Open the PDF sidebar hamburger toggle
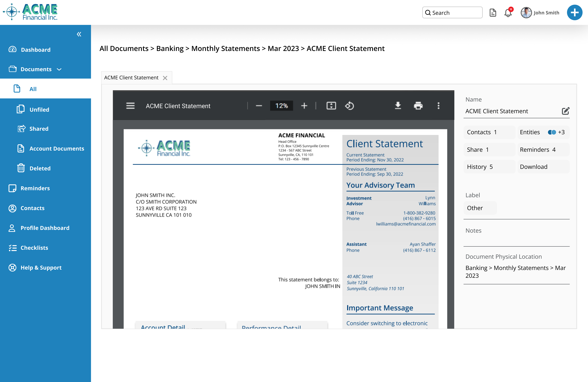 130,106
